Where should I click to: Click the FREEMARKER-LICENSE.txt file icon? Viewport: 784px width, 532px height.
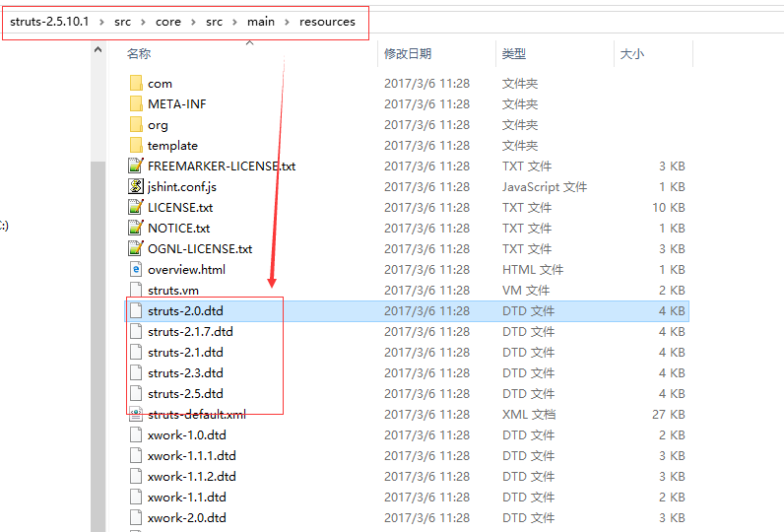136,166
